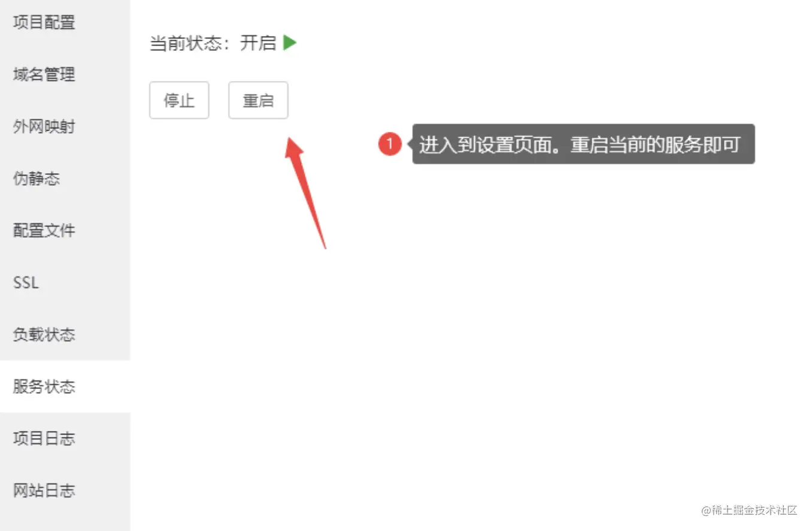Stop the service with 停止 button

coord(179,100)
